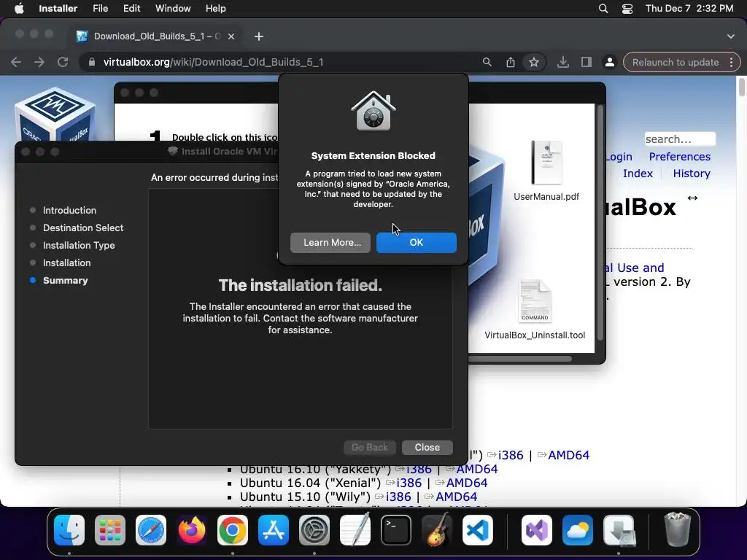Click the disk image window horizontal scrollbar
The width and height of the screenshot is (747, 560).
point(519,359)
